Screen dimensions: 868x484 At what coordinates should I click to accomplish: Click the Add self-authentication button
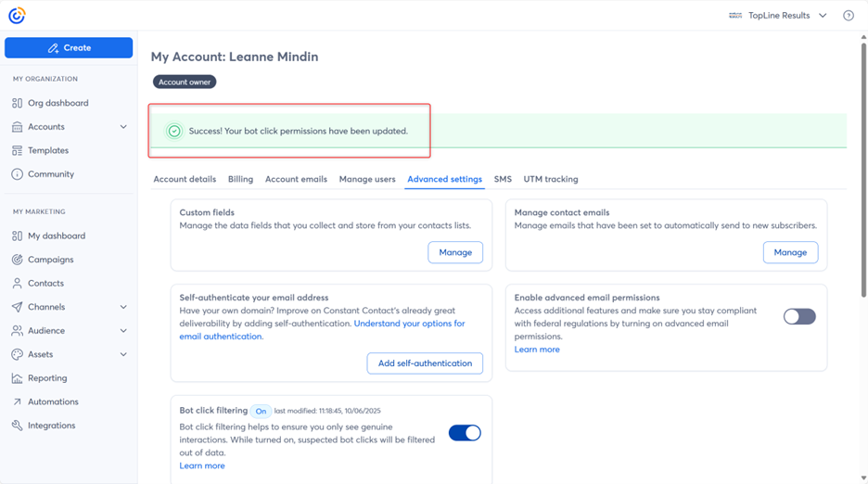[x=425, y=363]
